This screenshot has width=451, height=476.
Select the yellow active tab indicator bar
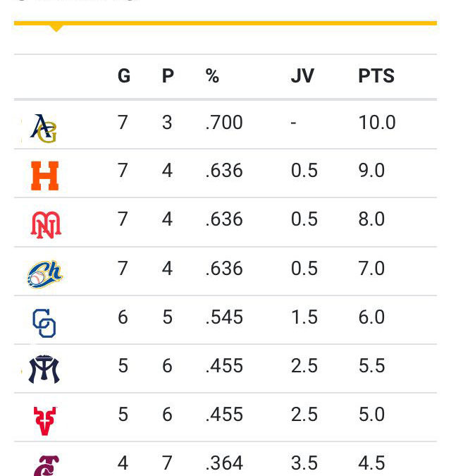coord(225,23)
